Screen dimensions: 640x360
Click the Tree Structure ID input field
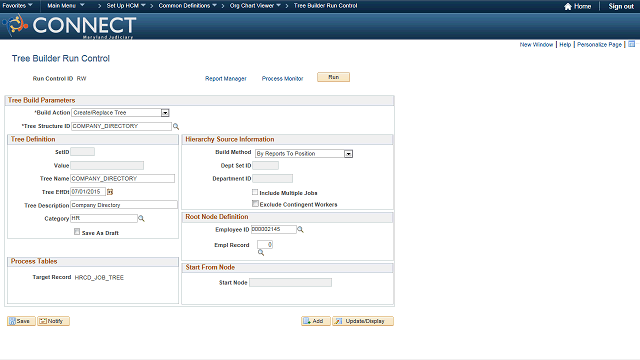[x=121, y=126]
